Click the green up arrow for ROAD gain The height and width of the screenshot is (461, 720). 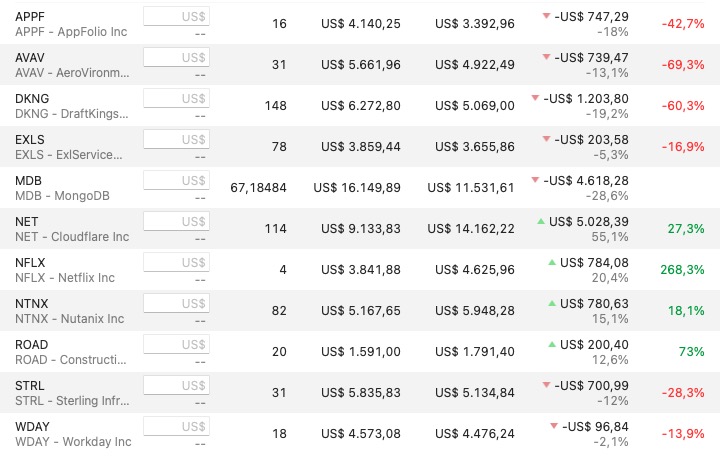(552, 344)
